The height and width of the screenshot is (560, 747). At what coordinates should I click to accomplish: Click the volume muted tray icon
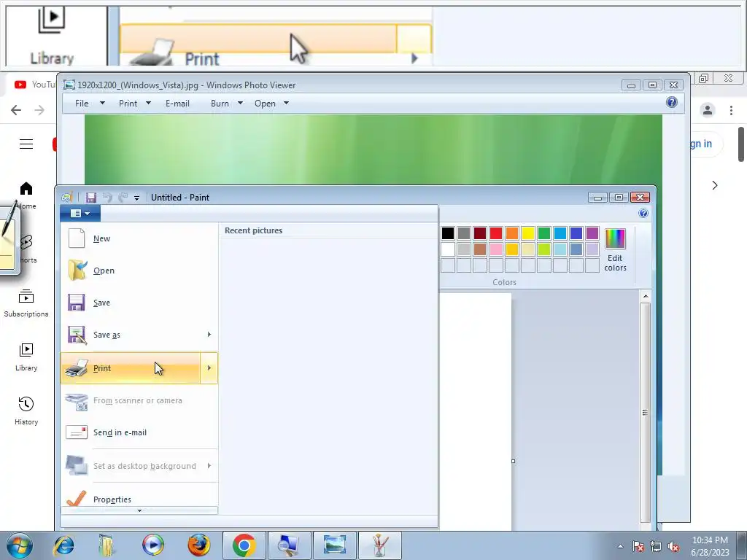click(673, 547)
